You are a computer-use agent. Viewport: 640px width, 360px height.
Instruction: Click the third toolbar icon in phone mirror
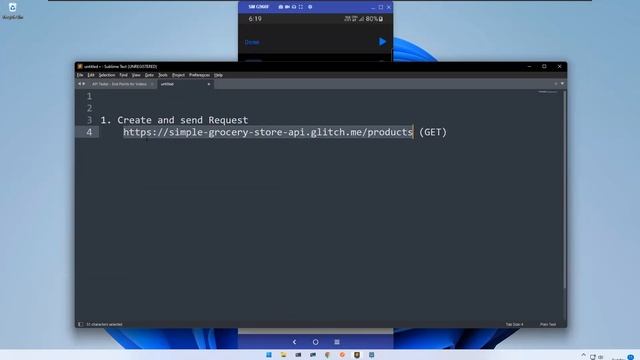coord(294,7)
